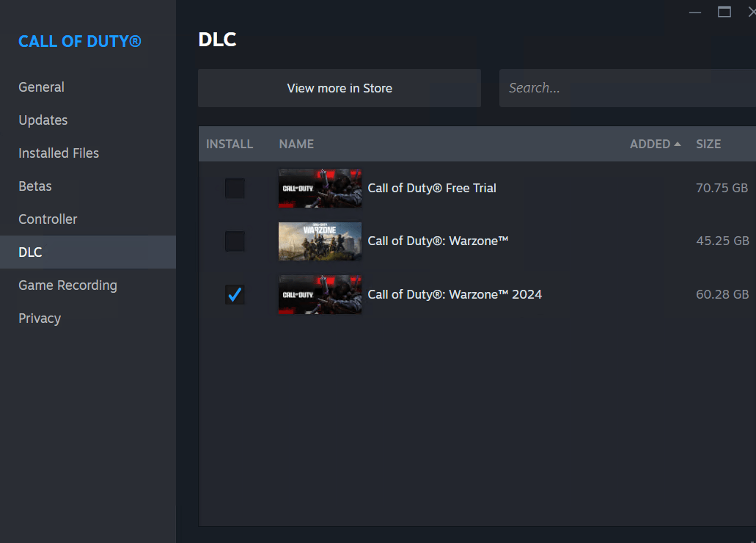The image size is (756, 543).
Task: Tick the Call of Duty: Warzone checkbox
Action: (x=235, y=241)
